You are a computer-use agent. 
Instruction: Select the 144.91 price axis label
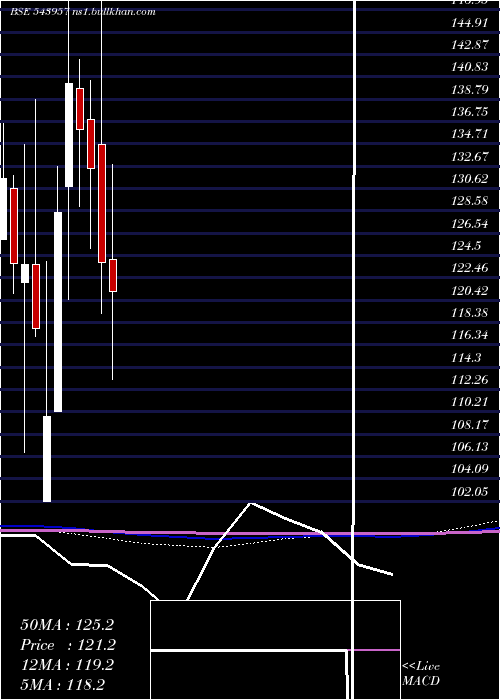(x=470, y=23)
